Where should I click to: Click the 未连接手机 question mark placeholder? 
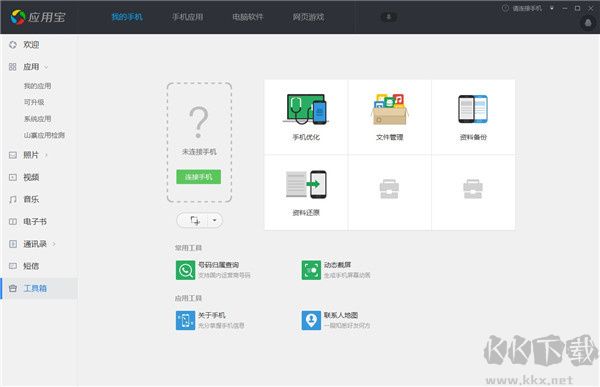tap(199, 122)
